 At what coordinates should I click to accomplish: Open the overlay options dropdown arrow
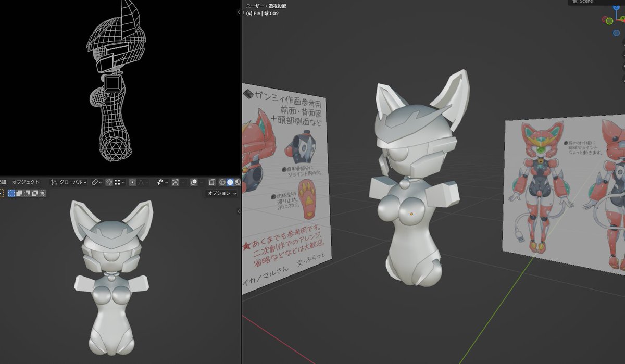[x=203, y=182]
